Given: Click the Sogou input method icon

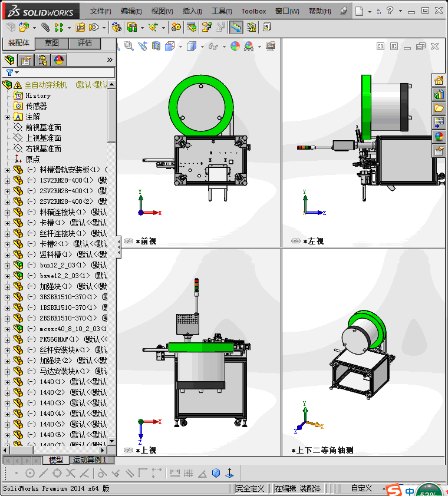Looking at the screenshot, I should 394,491.
